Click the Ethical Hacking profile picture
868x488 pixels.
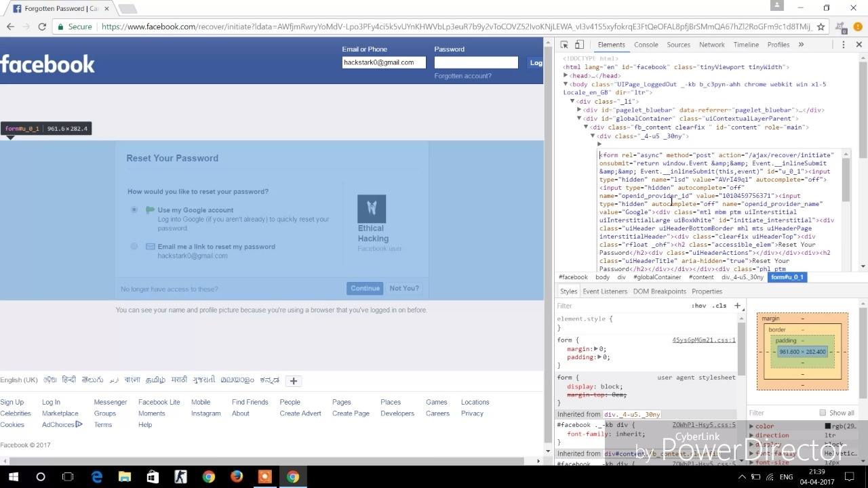pyautogui.click(x=372, y=209)
